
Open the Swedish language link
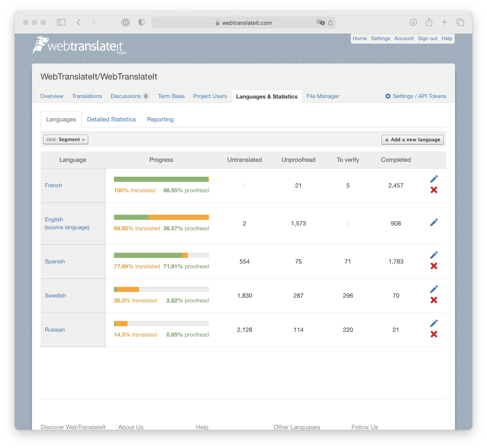coord(55,295)
